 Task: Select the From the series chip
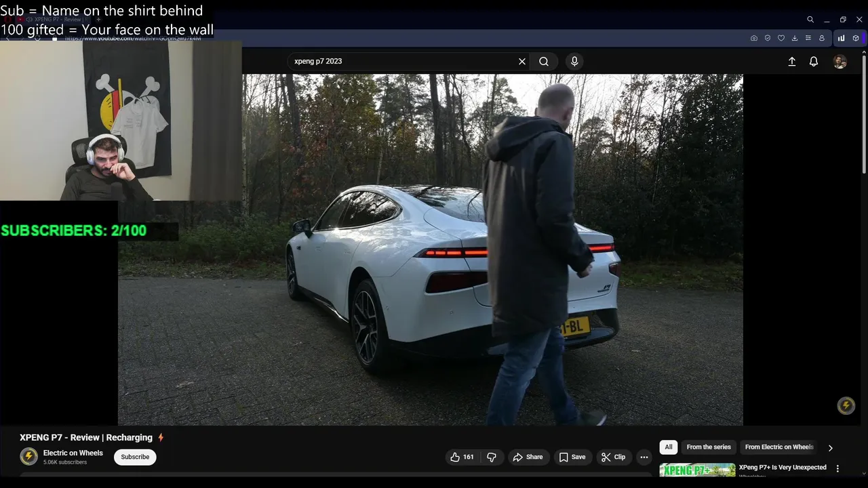[709, 447]
